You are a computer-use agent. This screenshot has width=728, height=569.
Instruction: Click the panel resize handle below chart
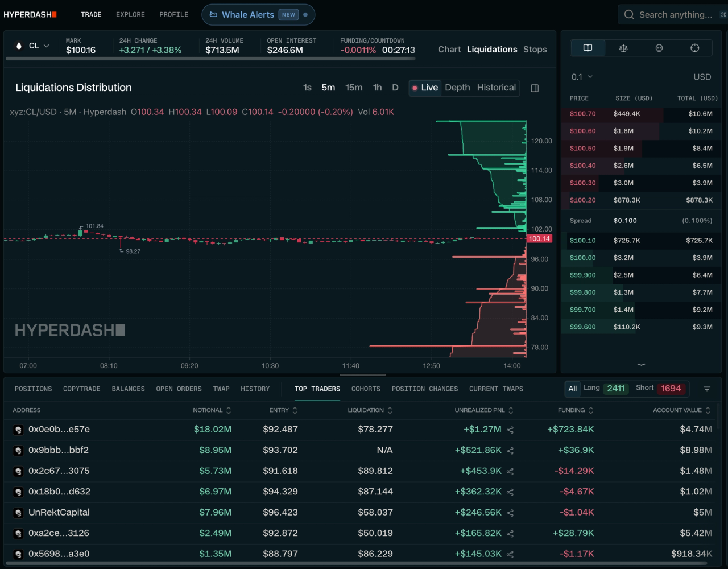tap(363, 375)
